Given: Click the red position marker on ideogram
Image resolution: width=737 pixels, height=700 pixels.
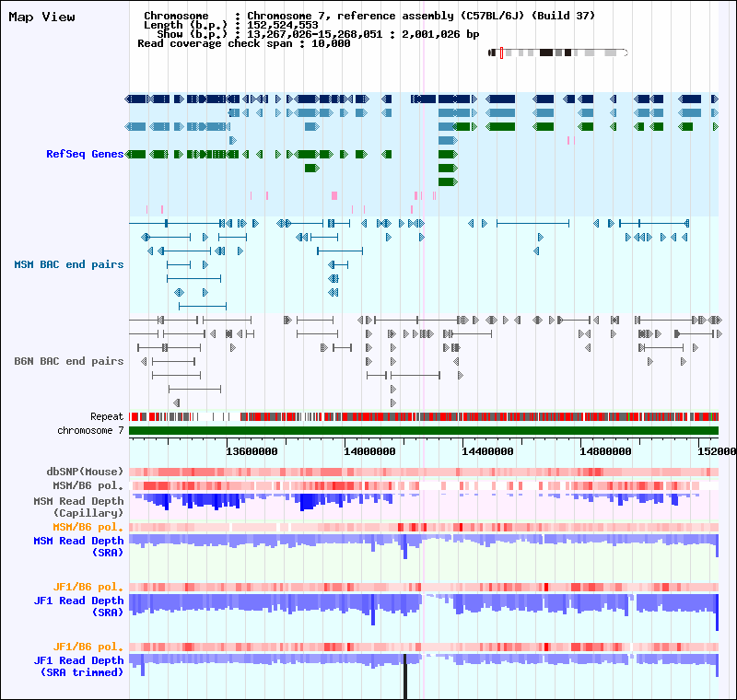Looking at the screenshot, I should (x=501, y=52).
